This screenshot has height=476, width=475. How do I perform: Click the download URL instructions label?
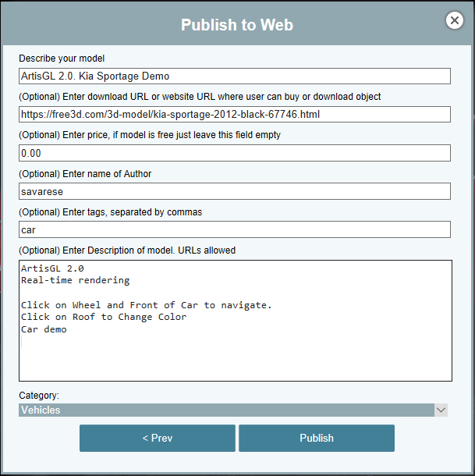(200, 97)
